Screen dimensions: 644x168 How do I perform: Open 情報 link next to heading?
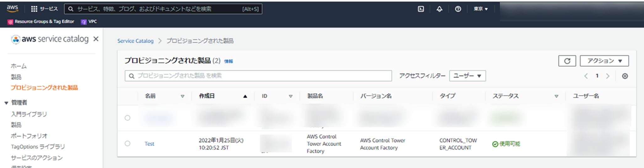228,61
